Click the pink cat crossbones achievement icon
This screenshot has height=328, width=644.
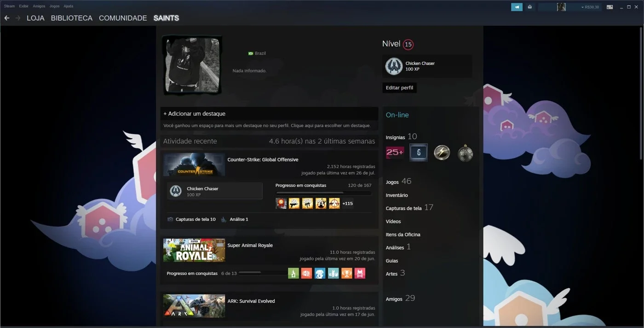[360, 273]
